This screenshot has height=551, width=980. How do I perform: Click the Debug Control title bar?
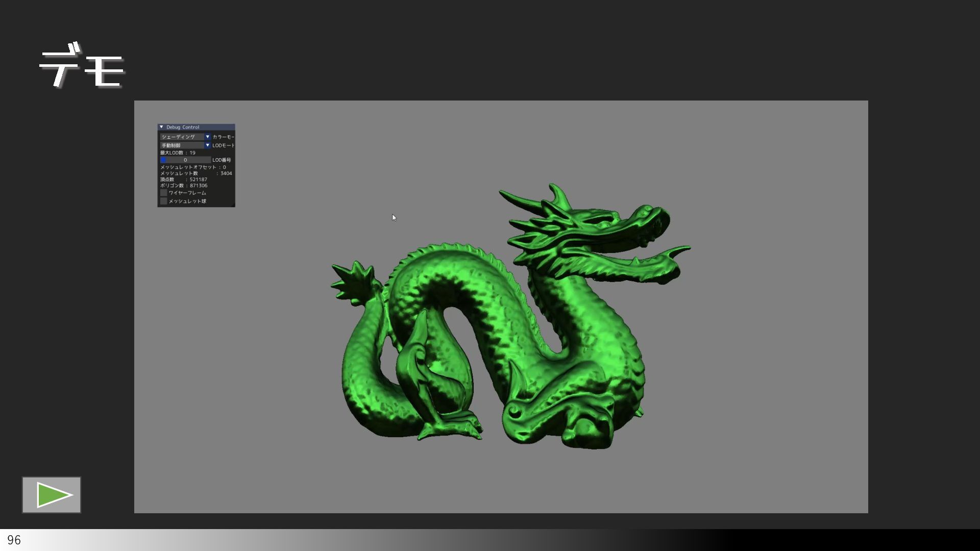pos(197,127)
